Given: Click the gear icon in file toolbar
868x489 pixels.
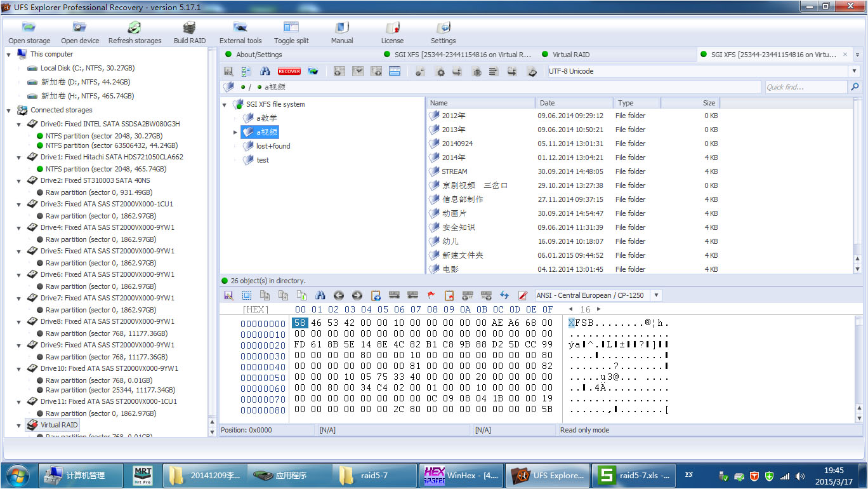Looking at the screenshot, I should click(x=440, y=71).
